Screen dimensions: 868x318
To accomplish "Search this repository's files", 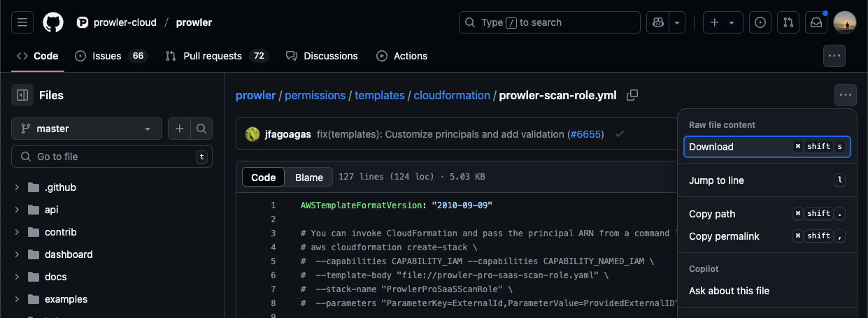I will 201,129.
